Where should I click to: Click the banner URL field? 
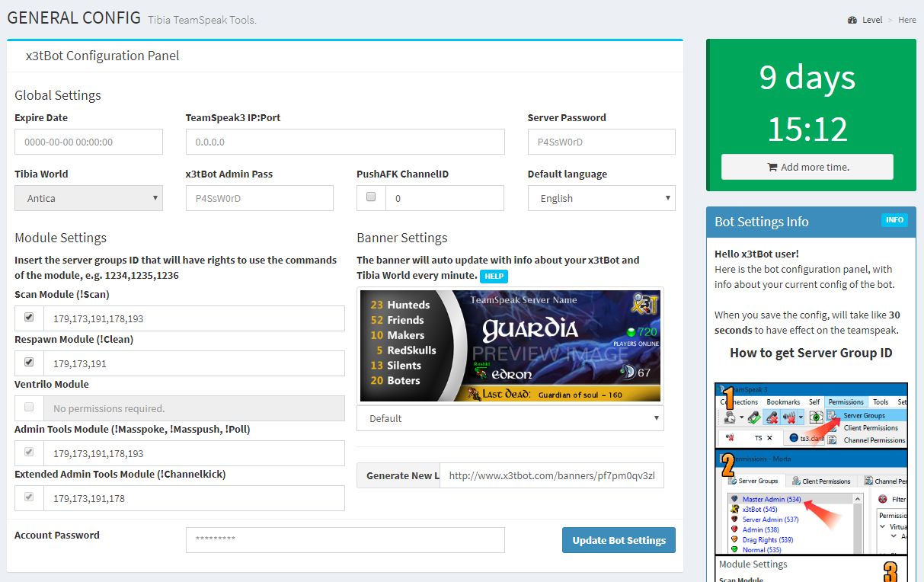[552, 475]
